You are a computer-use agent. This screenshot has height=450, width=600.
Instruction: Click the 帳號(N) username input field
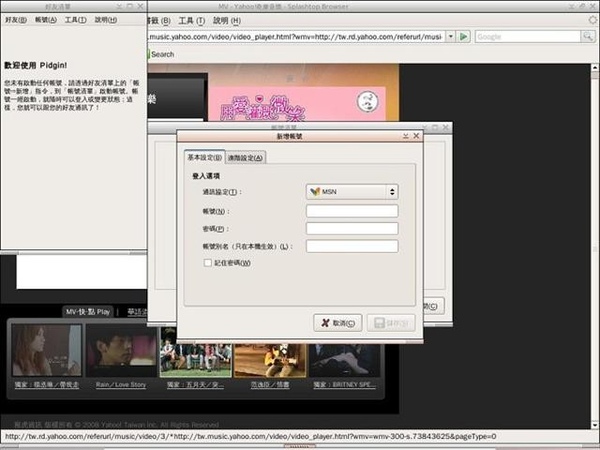tap(352, 211)
